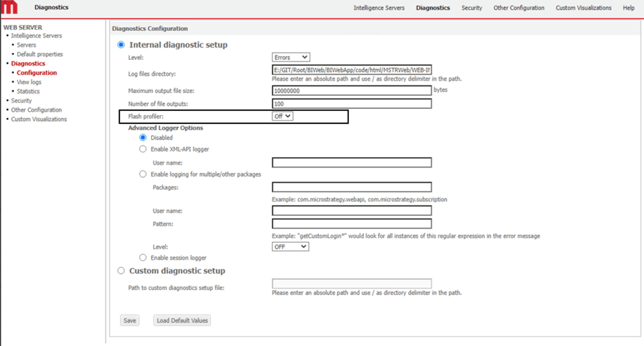Select the Disabled advanced logger option
Viewport: 644px width, 346px height.
(x=143, y=137)
